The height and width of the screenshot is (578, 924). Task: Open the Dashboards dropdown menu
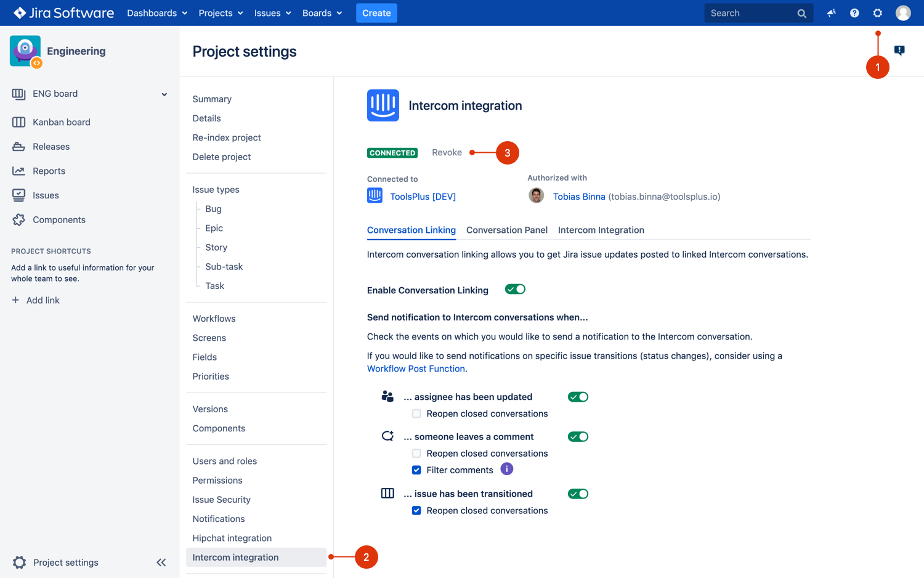(x=156, y=13)
